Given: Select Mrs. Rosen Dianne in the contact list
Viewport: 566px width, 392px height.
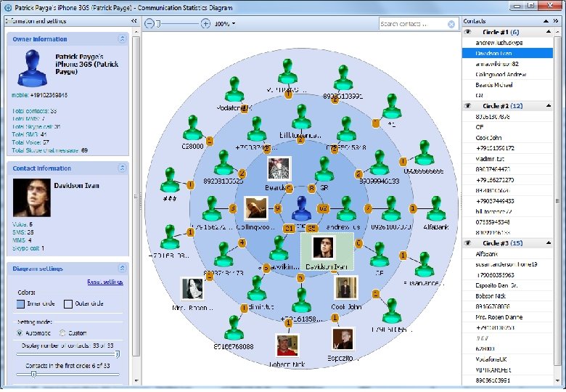Looking at the screenshot, I should 507,317.
